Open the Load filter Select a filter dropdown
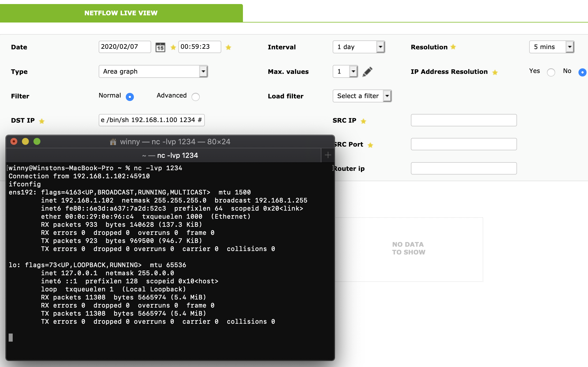The width and height of the screenshot is (588, 367). click(362, 96)
